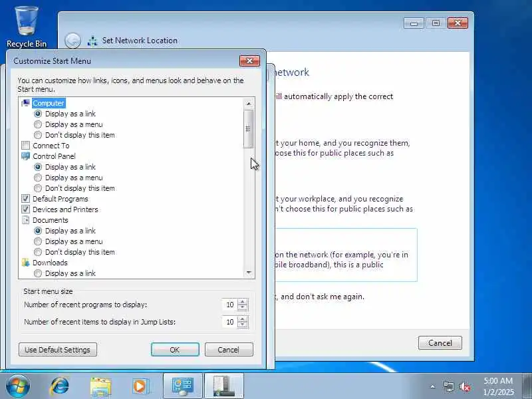Click the list scroll up arrow
The width and height of the screenshot is (532, 399).
pos(249,104)
